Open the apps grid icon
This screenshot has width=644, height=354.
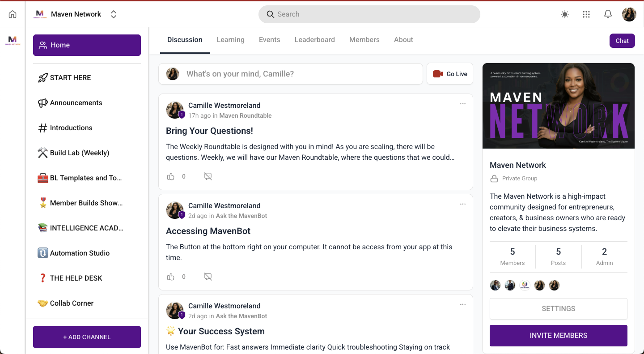[x=586, y=14]
